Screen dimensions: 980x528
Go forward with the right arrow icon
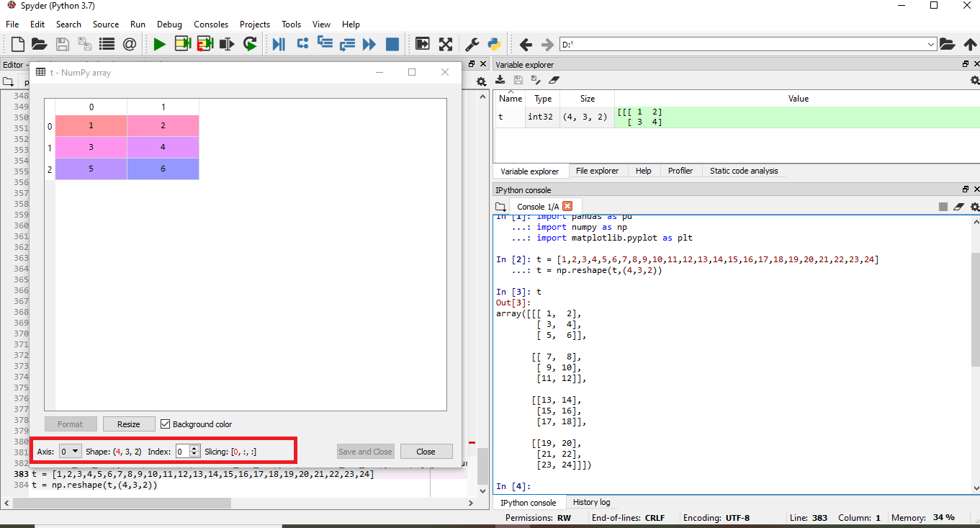547,45
